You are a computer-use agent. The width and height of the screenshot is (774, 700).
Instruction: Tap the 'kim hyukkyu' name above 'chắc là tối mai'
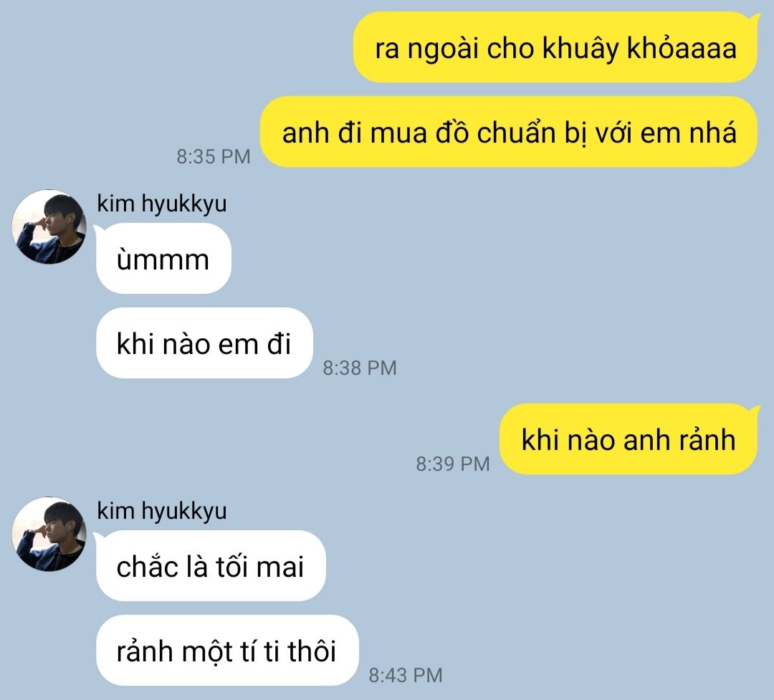[x=162, y=510]
